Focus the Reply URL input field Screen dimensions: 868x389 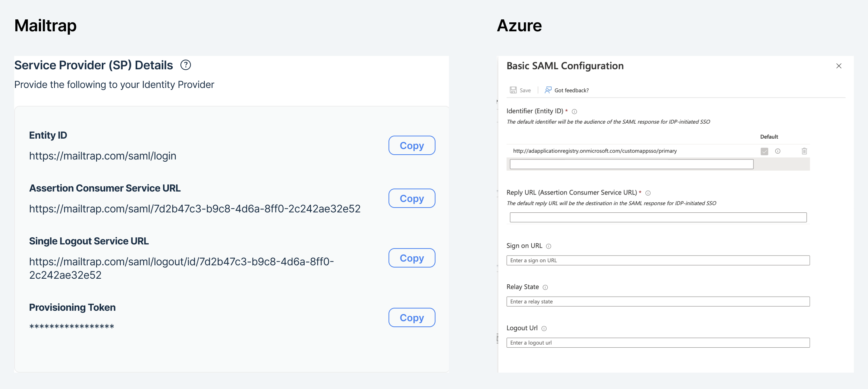tap(658, 217)
